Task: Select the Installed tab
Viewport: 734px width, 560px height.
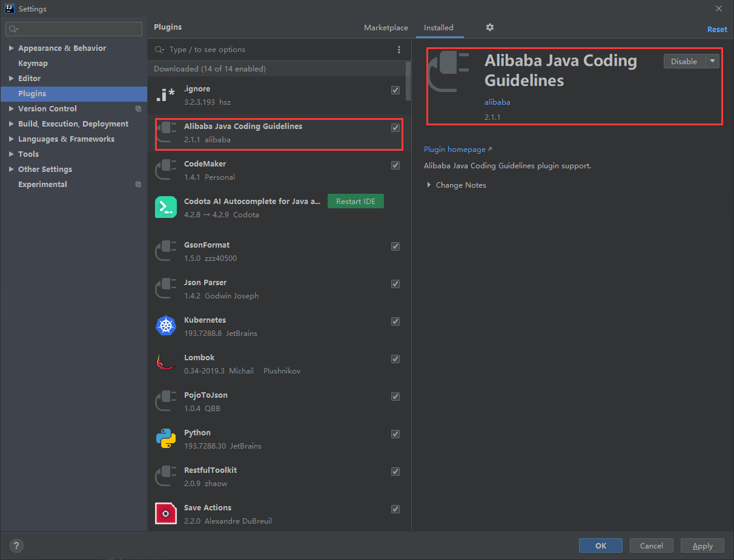Action: point(438,28)
